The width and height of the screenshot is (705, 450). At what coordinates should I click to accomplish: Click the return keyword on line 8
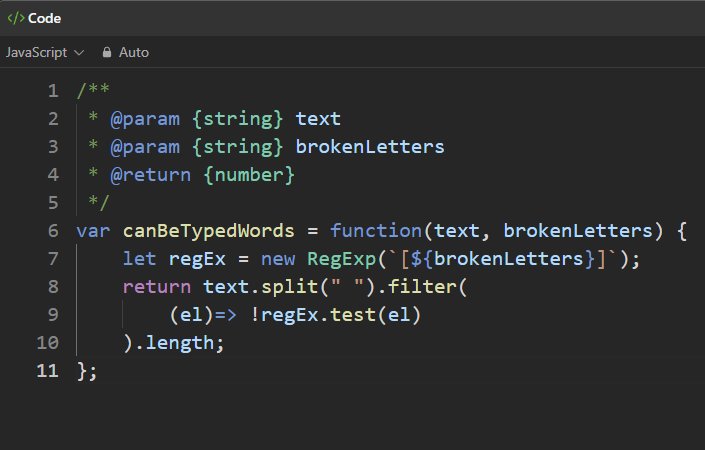pyautogui.click(x=157, y=287)
